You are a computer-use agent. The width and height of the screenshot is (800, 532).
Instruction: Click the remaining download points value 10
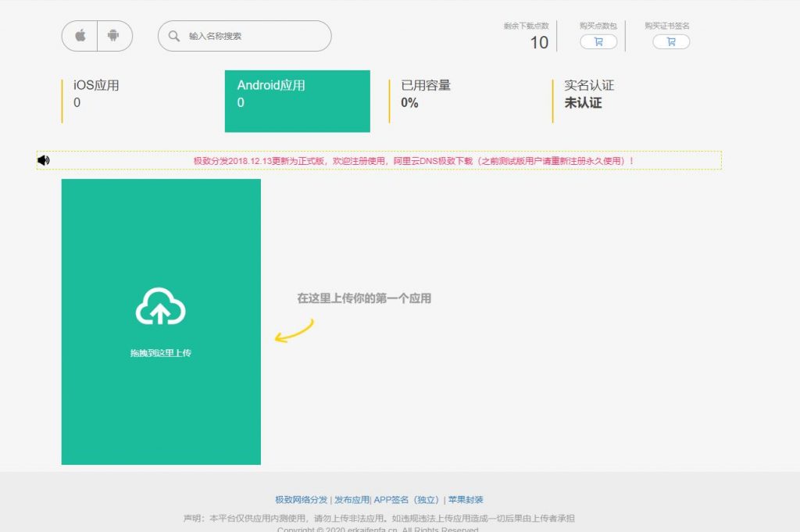click(539, 42)
